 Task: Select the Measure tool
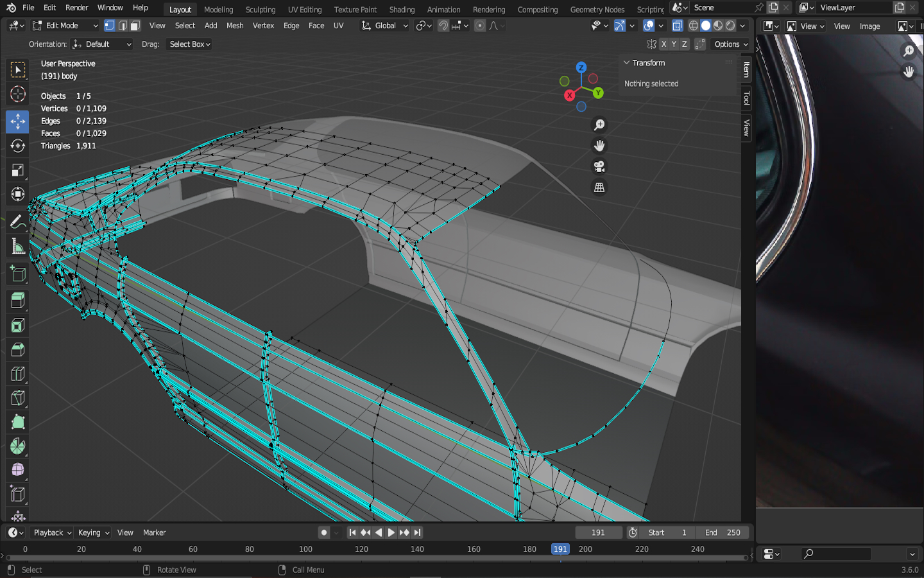17,247
